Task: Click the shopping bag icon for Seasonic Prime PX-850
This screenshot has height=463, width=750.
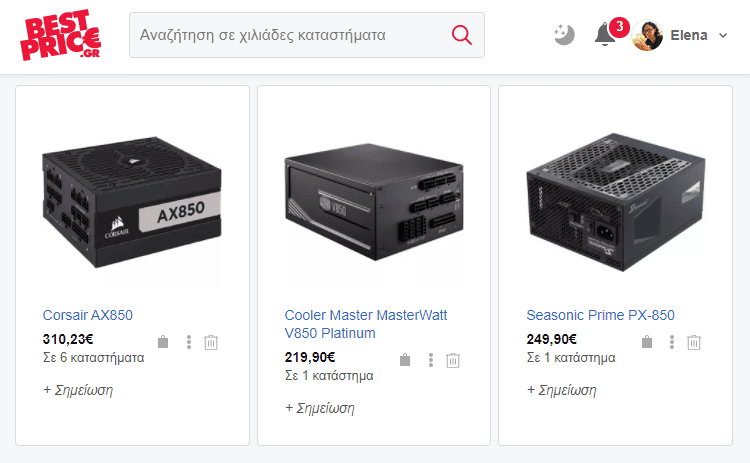Action: [647, 342]
